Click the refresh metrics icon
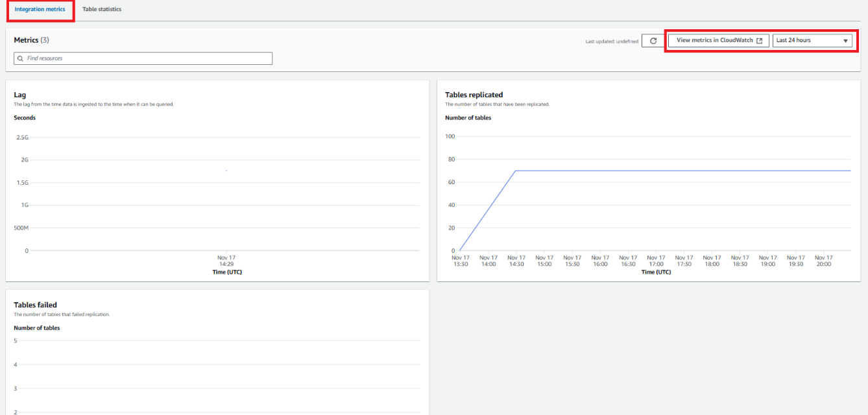Screen dimensions: 868x415 [x=653, y=40]
